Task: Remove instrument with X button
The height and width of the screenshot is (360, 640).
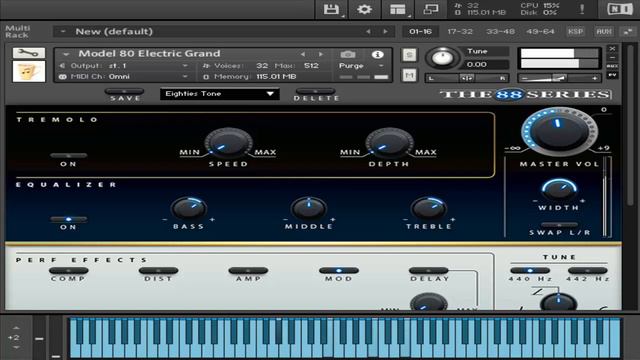Action: click(x=612, y=49)
